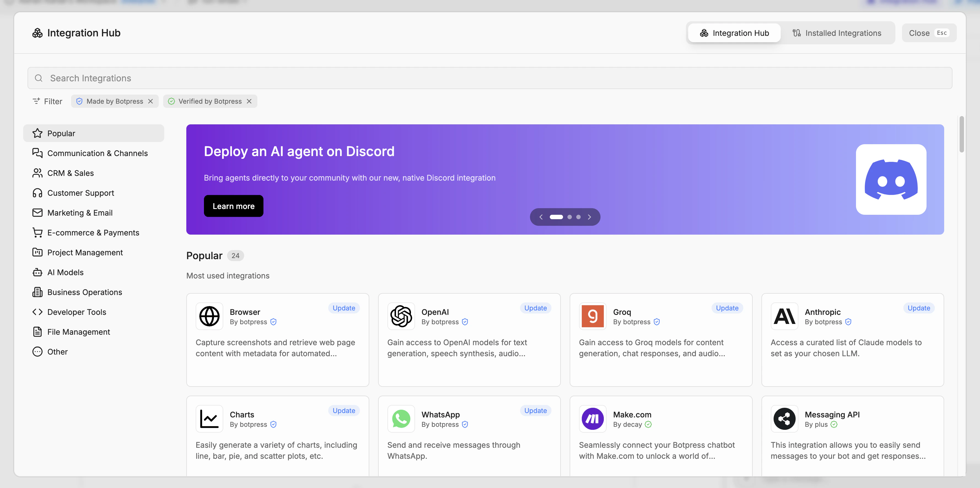Viewport: 980px width, 488px height.
Task: Select the AI Models category
Action: 65,272
